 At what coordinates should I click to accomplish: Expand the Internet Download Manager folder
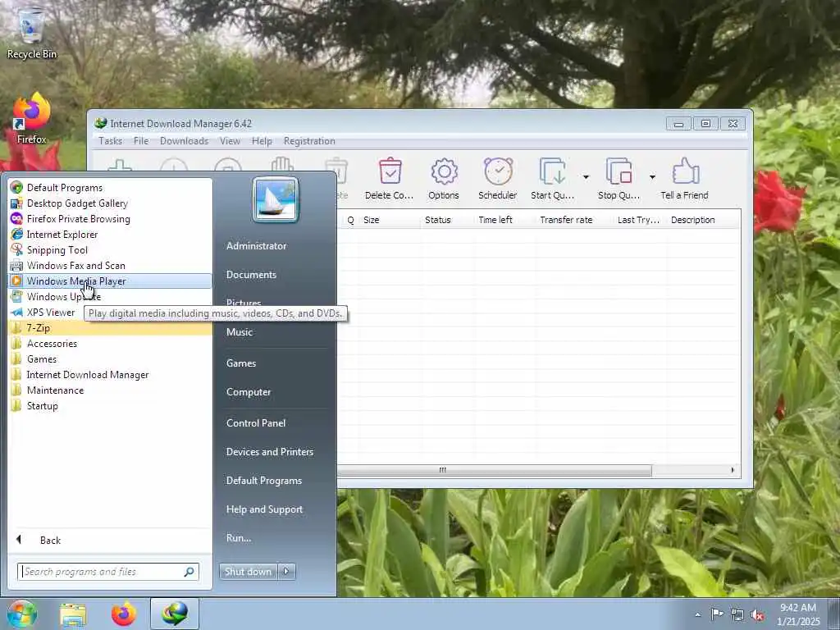tap(110, 374)
